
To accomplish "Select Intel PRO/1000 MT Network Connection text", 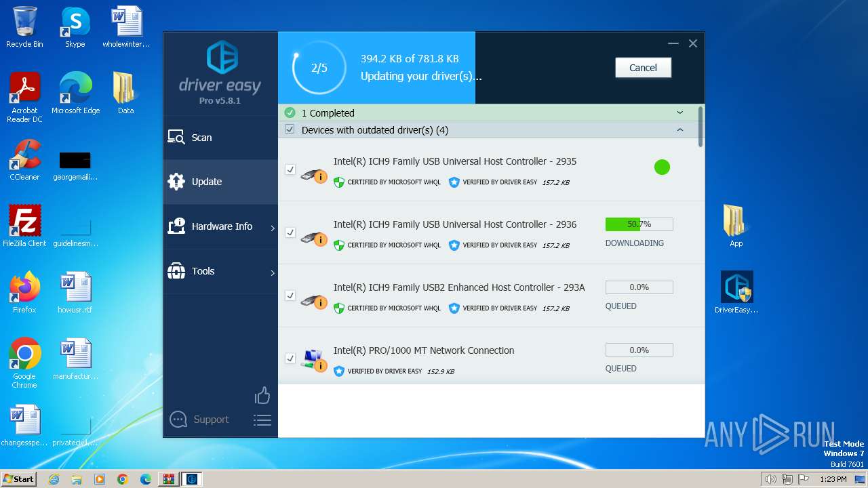I will 424,350.
